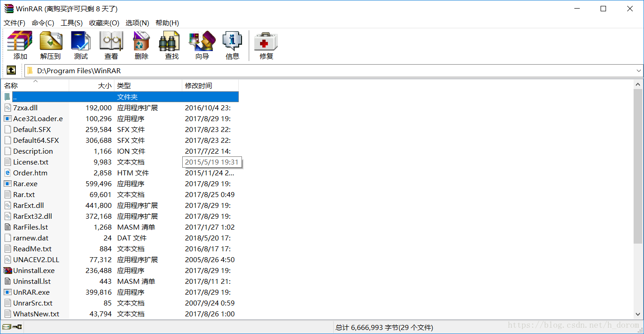Select the RarExt32.dll file name
644x334 pixels.
point(33,216)
